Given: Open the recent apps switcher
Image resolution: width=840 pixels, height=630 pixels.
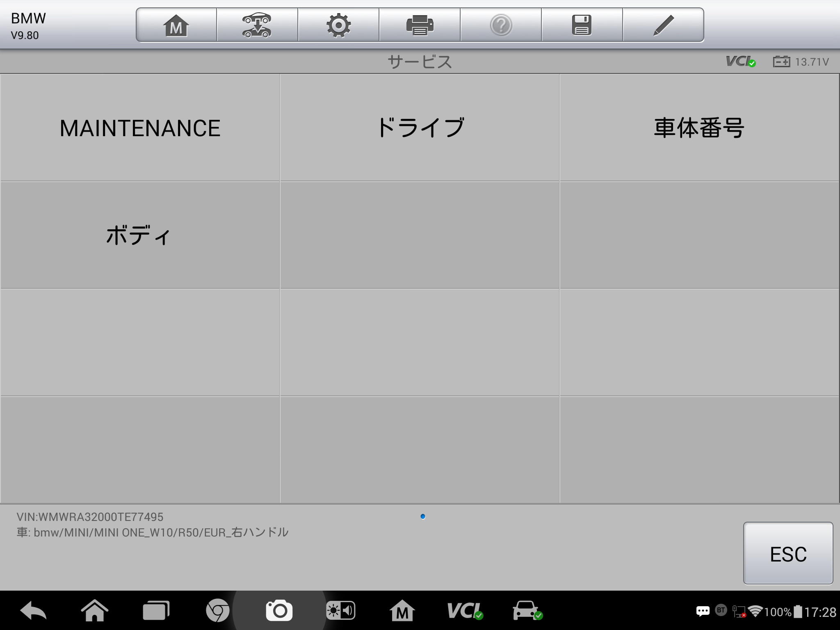Looking at the screenshot, I should point(156,611).
